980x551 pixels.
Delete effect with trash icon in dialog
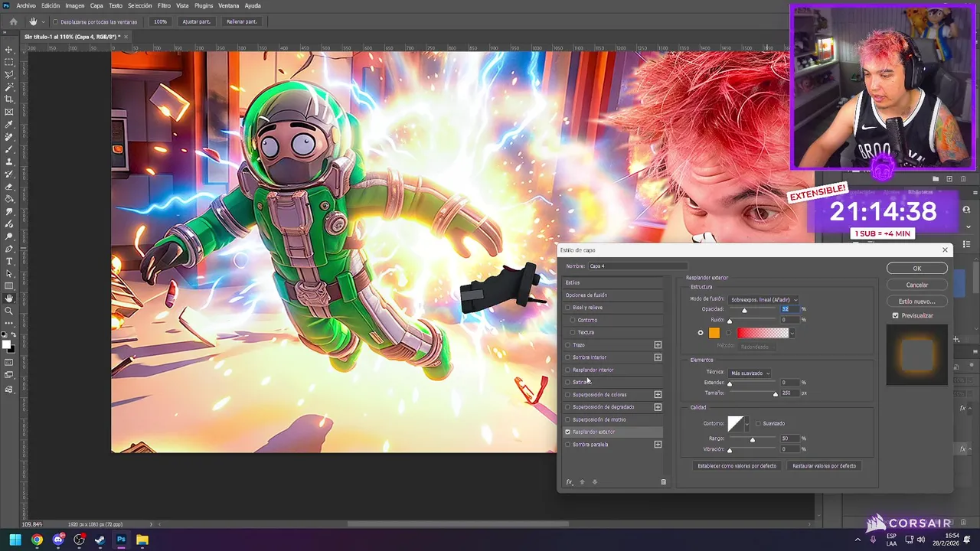(663, 482)
